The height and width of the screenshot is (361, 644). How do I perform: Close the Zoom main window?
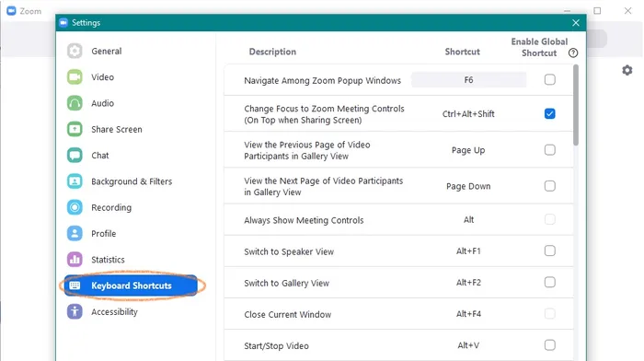(x=627, y=11)
